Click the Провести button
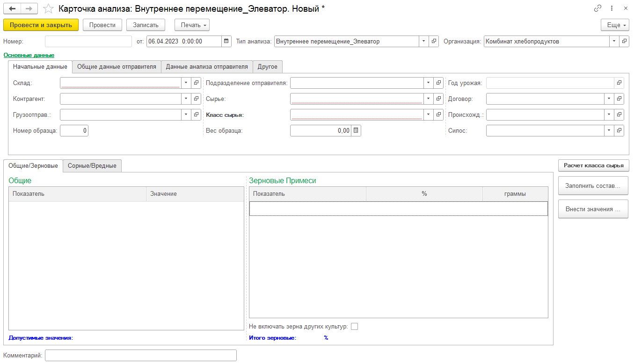The width and height of the screenshot is (634, 364). (x=102, y=25)
